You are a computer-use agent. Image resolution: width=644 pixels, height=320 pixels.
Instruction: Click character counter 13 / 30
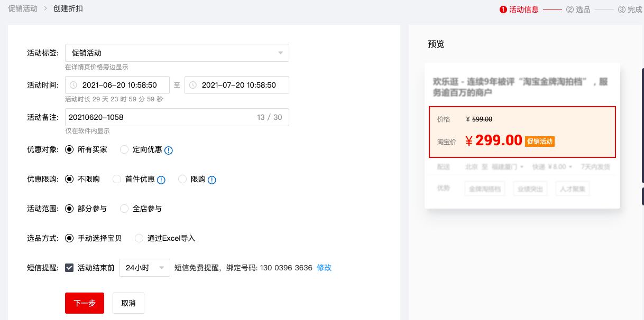[x=270, y=117]
